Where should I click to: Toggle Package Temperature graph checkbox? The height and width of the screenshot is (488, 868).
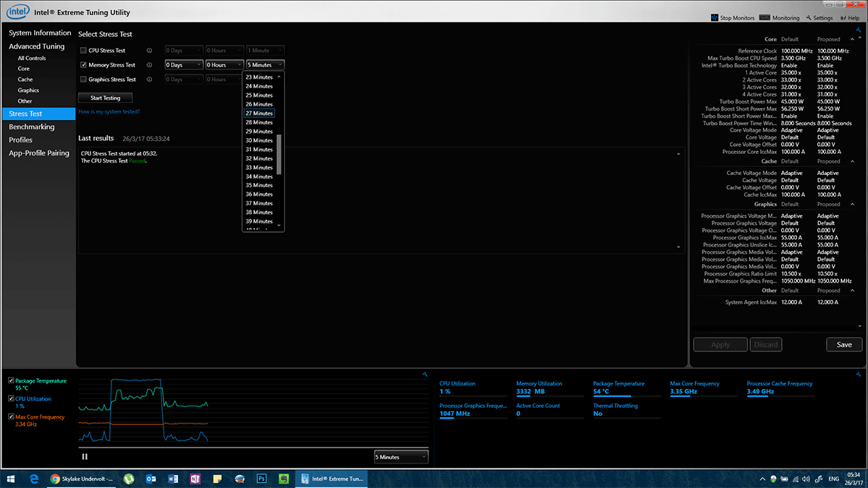[11, 381]
